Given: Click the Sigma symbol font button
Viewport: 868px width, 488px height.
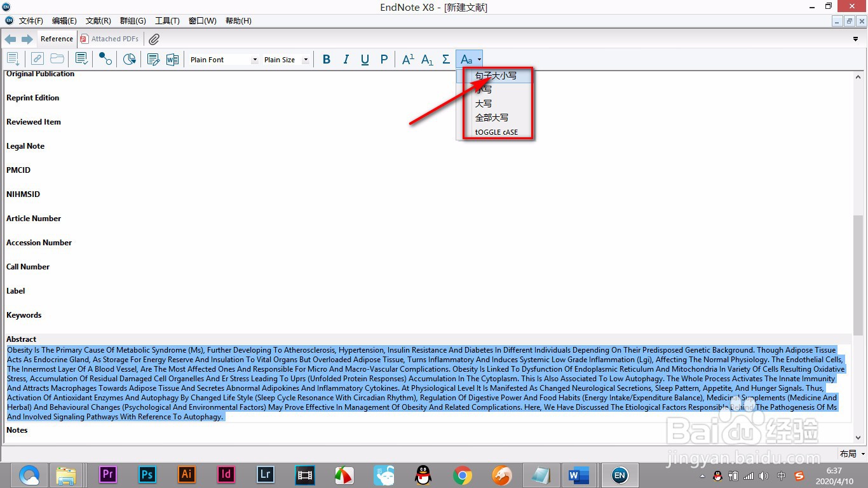Looking at the screenshot, I should click(446, 59).
